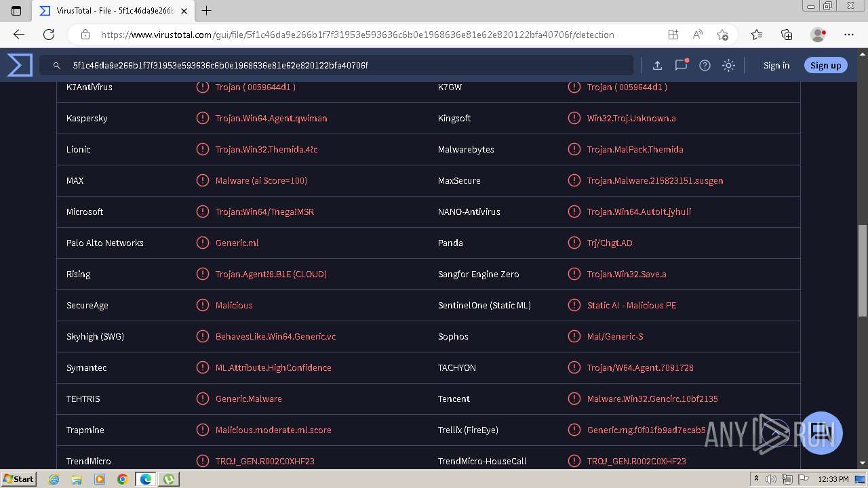Select the Win32.Troj.Unknown.a detection text
Image resolution: width=868 pixels, height=488 pixels.
click(631, 118)
